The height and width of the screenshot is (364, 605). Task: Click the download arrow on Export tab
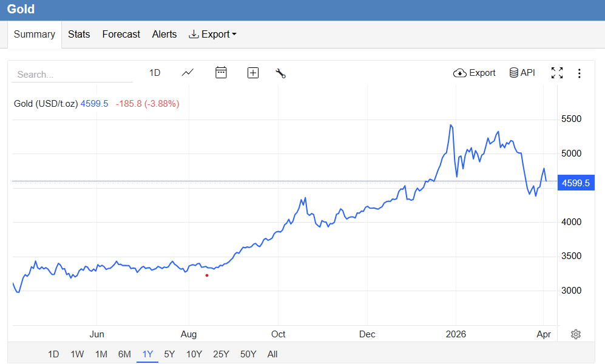click(193, 35)
